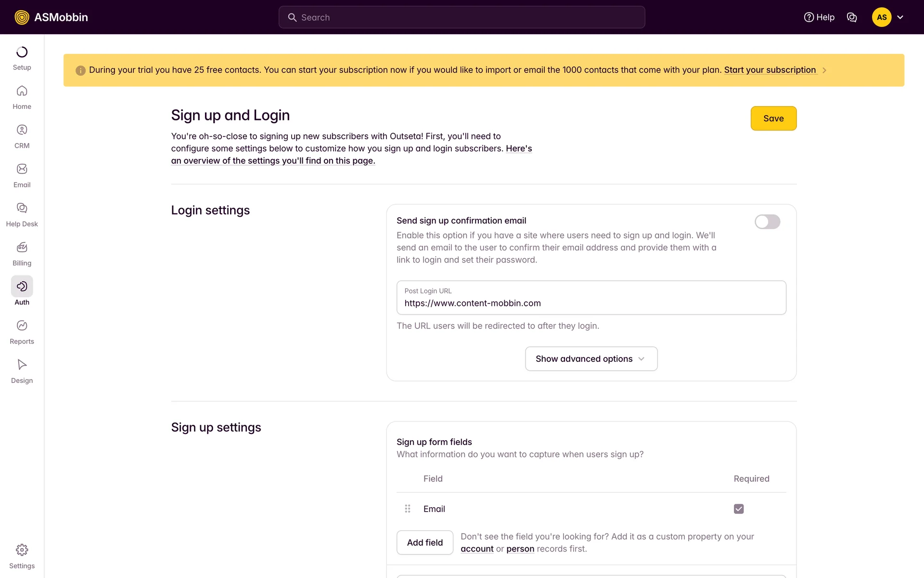Click the Save button
The image size is (924, 578).
[x=773, y=118]
